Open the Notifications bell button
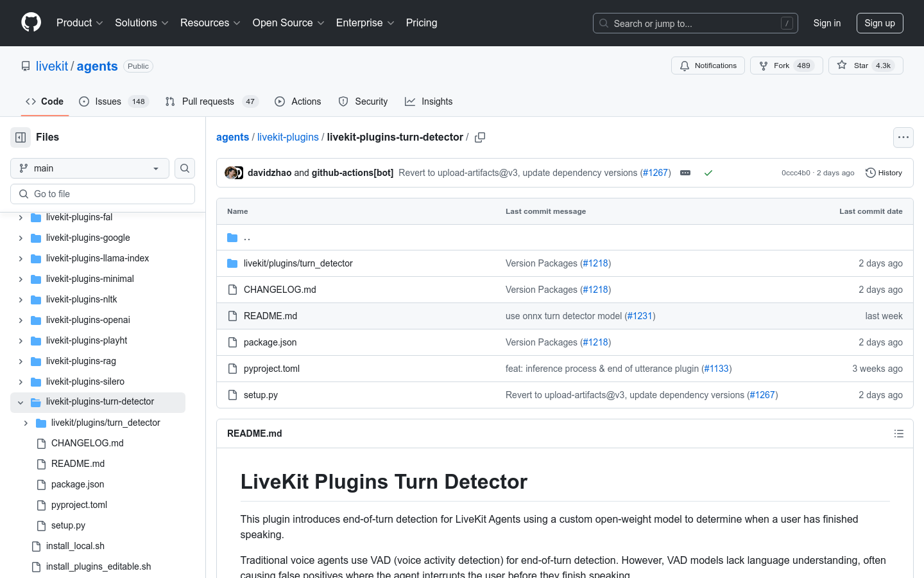Image resolution: width=924 pixels, height=578 pixels. pyautogui.click(x=708, y=66)
